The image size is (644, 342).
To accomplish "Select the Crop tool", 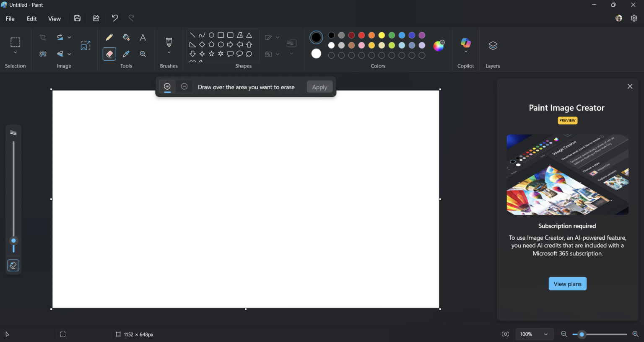I will [42, 37].
